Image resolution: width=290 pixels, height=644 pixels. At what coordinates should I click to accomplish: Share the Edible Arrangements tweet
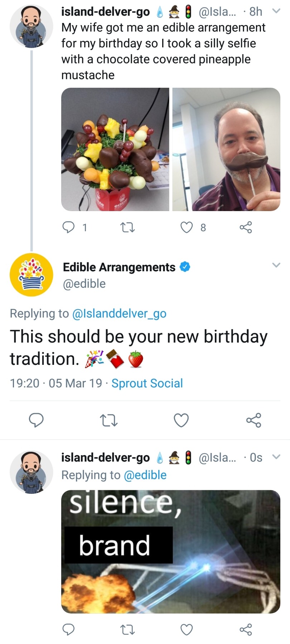click(253, 420)
